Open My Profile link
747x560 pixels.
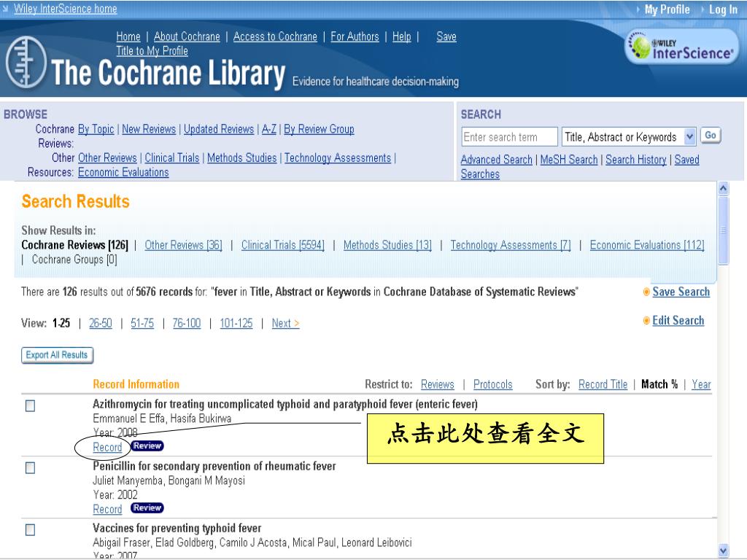[667, 9]
